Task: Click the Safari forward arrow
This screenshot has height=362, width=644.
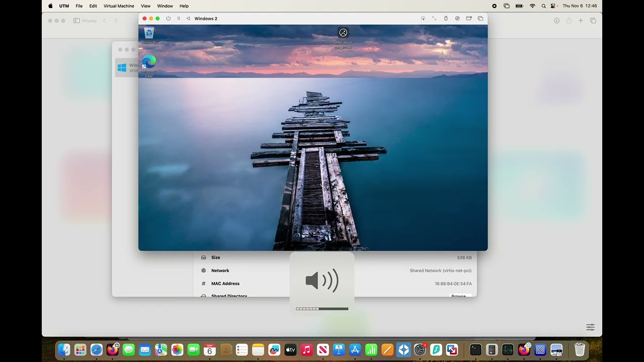Action: (116, 21)
